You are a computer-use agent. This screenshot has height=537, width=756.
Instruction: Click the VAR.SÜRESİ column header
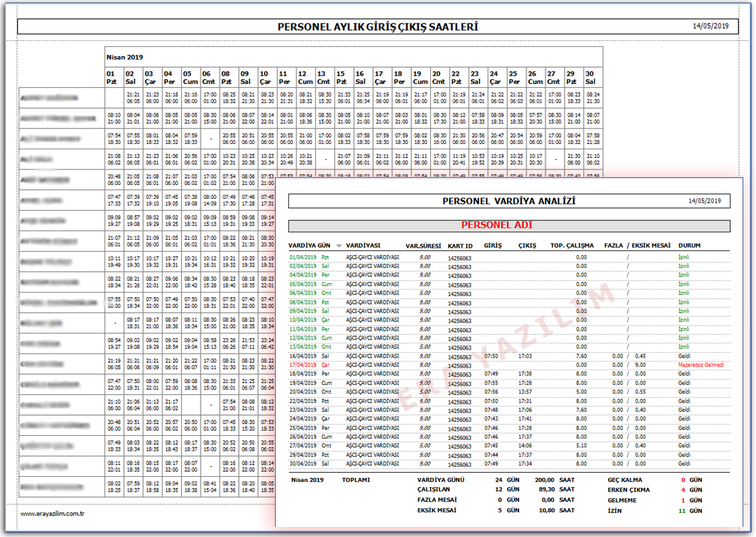click(x=423, y=246)
